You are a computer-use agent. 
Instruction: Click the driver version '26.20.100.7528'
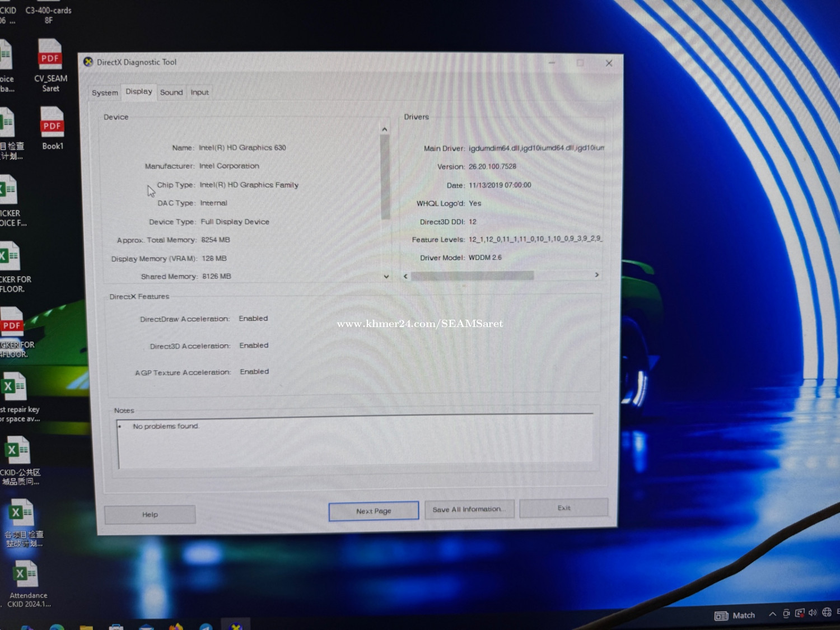[492, 166]
